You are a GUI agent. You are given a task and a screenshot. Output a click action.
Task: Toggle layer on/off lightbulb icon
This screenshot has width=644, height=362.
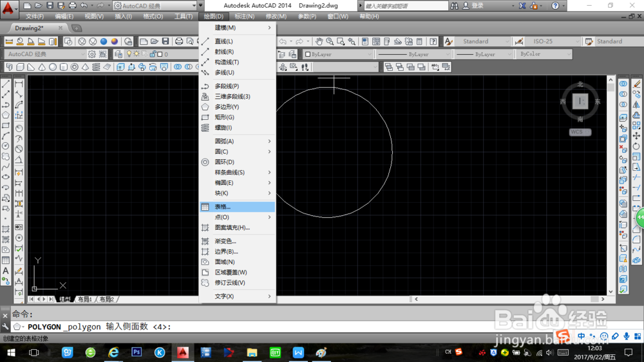(129, 54)
